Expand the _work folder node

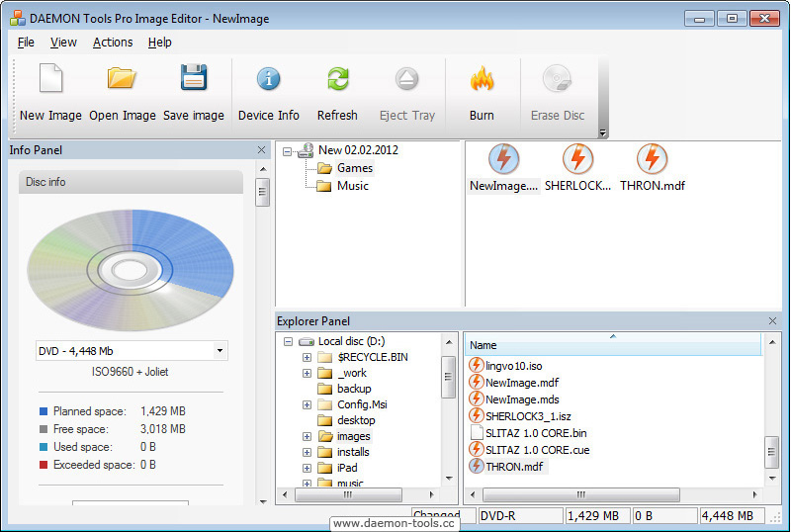coord(307,373)
